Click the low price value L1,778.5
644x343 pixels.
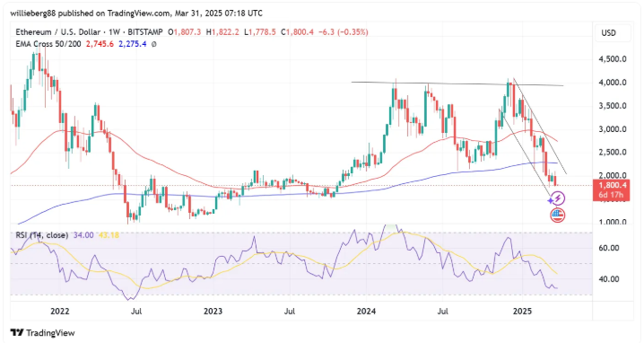pyautogui.click(x=260, y=32)
